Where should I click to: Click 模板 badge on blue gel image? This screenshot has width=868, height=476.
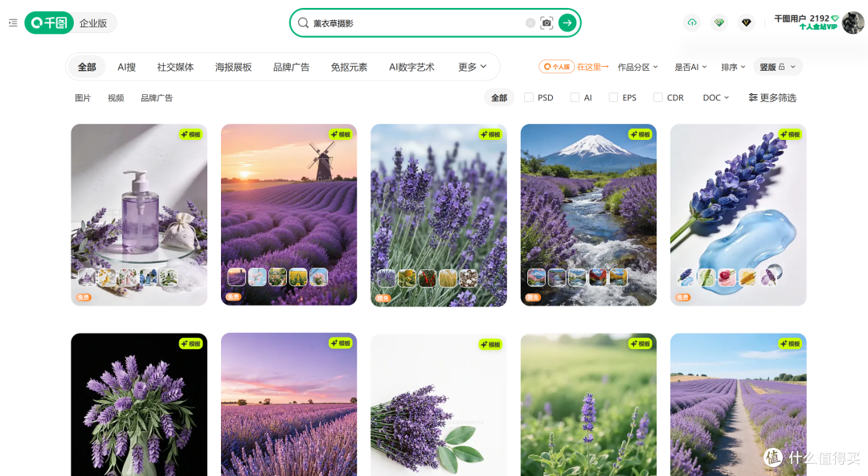(791, 134)
